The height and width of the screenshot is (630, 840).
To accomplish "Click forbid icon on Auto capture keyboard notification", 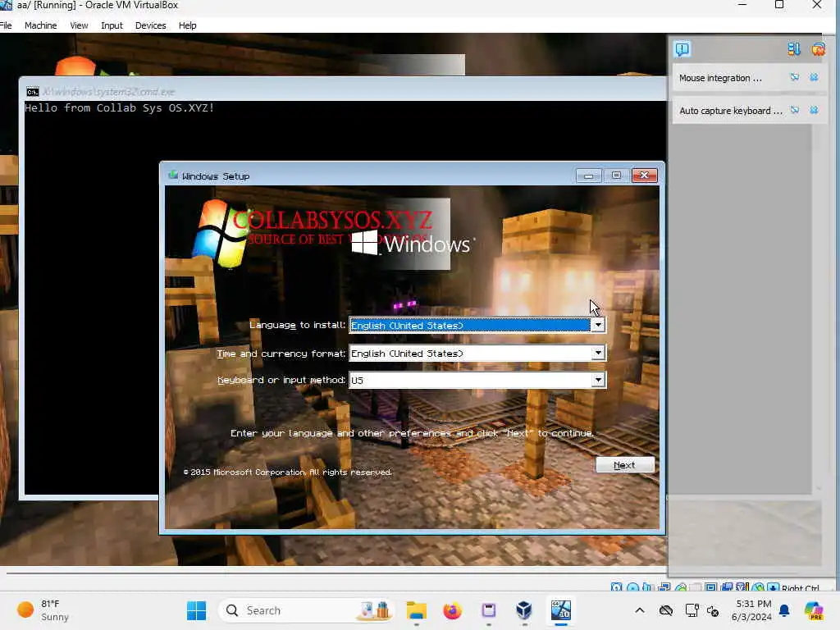I will (x=794, y=111).
